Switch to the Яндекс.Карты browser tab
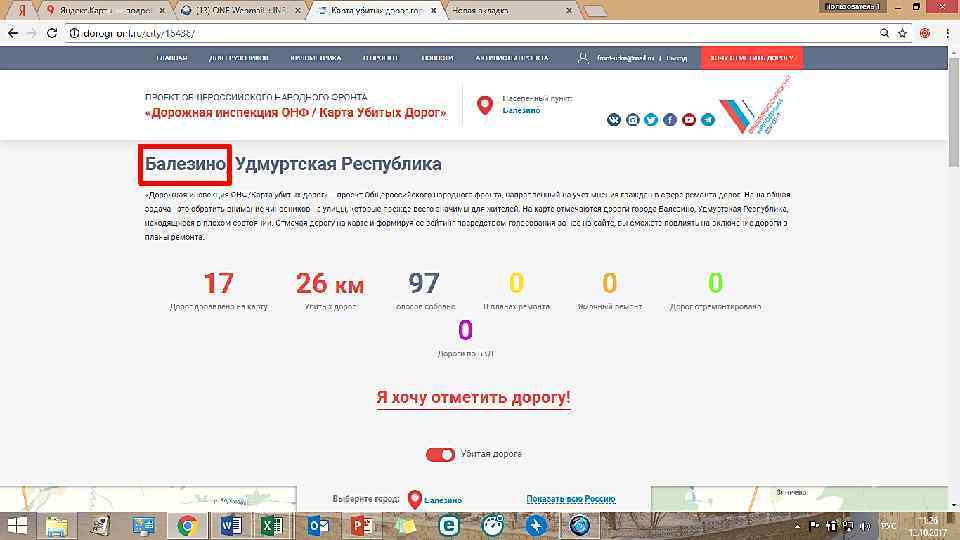The image size is (960, 540). (105, 10)
